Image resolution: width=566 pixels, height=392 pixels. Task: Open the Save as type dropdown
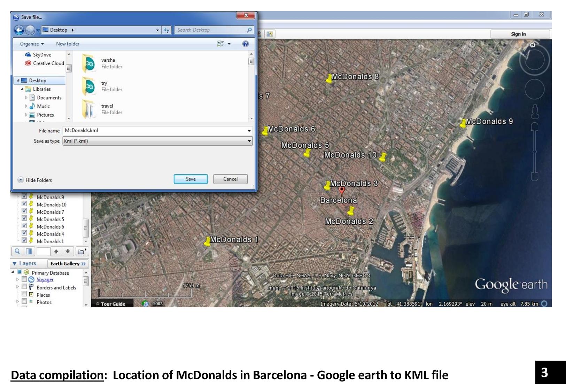tap(249, 141)
